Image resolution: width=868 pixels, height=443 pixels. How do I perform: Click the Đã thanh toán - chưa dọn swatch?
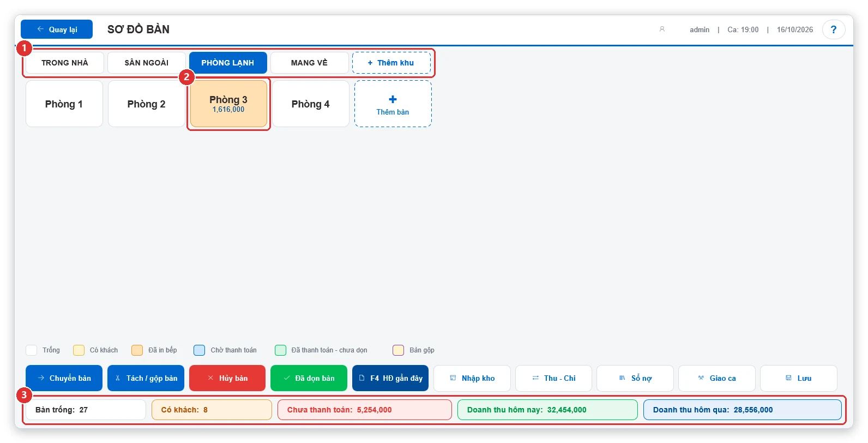click(x=281, y=350)
